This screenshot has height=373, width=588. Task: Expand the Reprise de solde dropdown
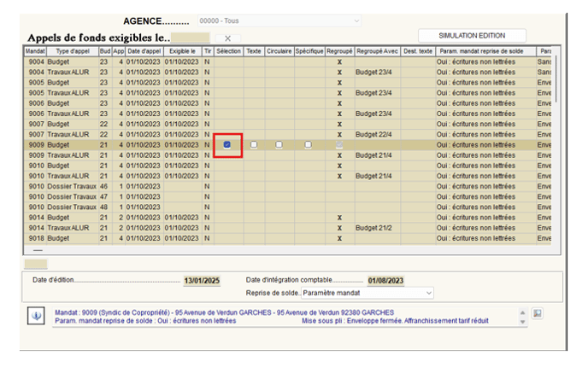tap(367, 293)
